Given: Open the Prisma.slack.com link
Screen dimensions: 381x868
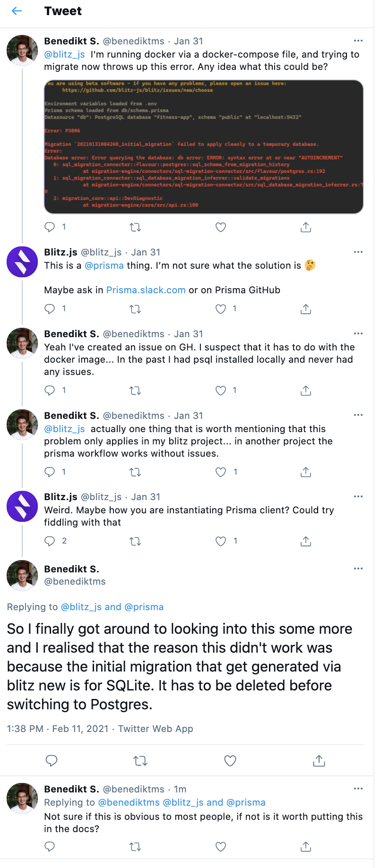Looking at the screenshot, I should (146, 290).
